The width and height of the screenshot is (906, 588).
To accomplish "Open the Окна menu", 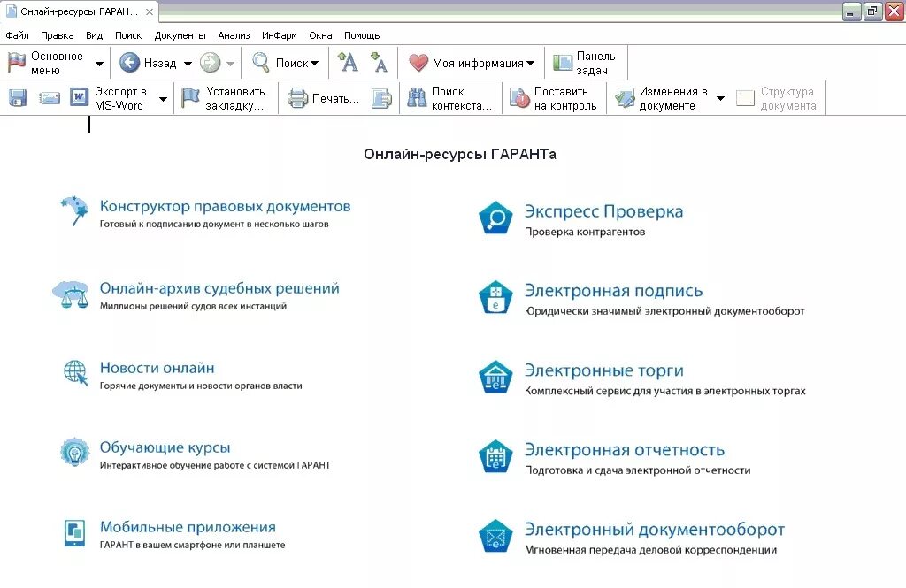I will point(320,35).
